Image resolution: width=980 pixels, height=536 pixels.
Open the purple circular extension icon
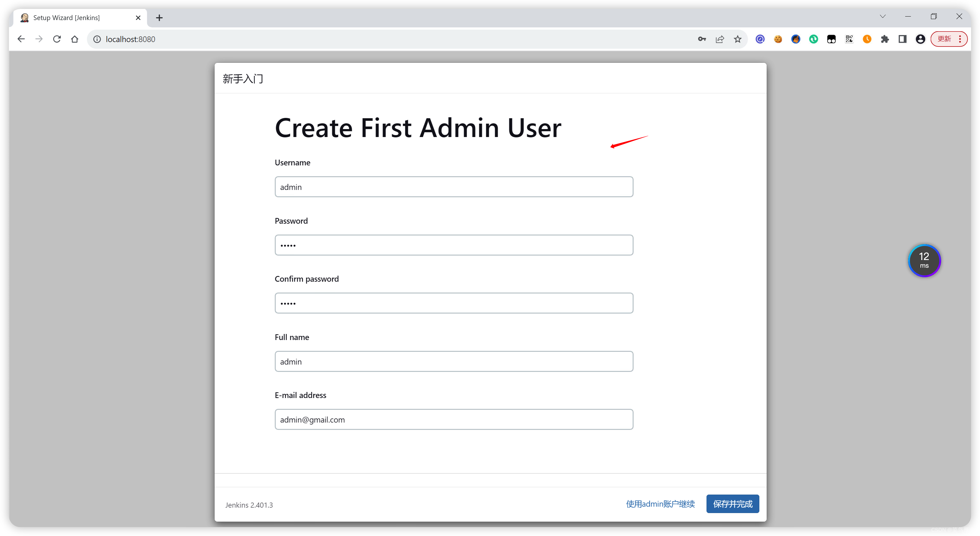click(760, 39)
